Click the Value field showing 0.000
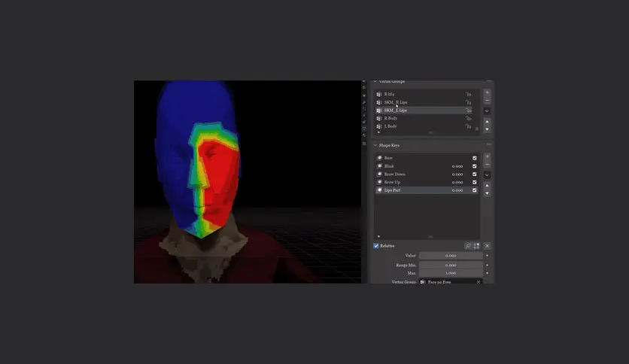The width and height of the screenshot is (629, 364). pyautogui.click(x=451, y=256)
